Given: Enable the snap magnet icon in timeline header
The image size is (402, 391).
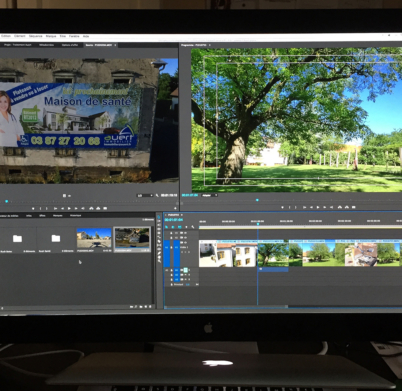Looking at the screenshot, I should (173, 227).
